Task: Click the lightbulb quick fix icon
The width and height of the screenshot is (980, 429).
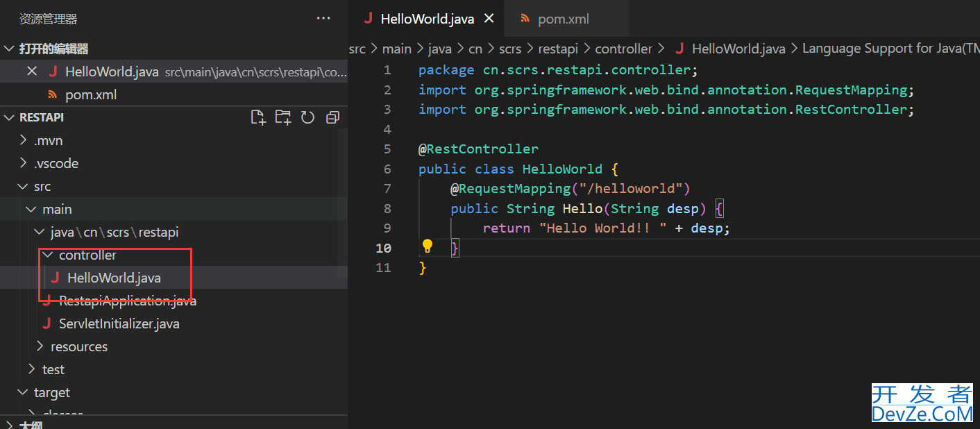Action: click(428, 246)
